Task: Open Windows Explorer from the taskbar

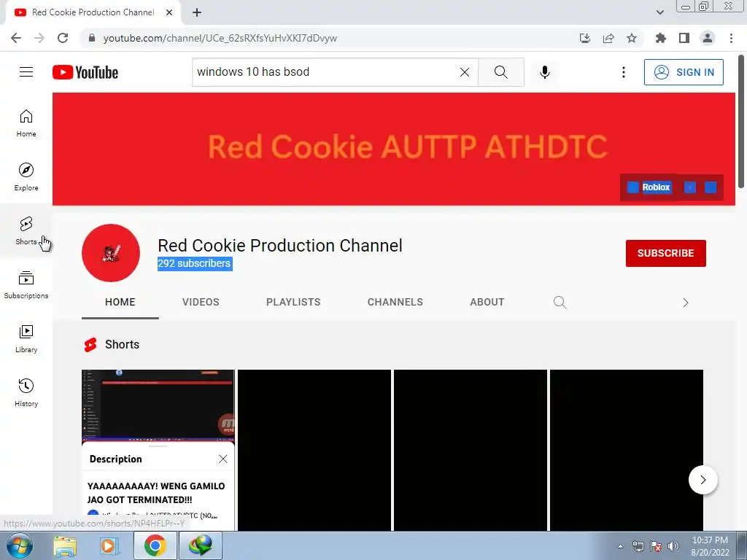Action: click(65, 545)
